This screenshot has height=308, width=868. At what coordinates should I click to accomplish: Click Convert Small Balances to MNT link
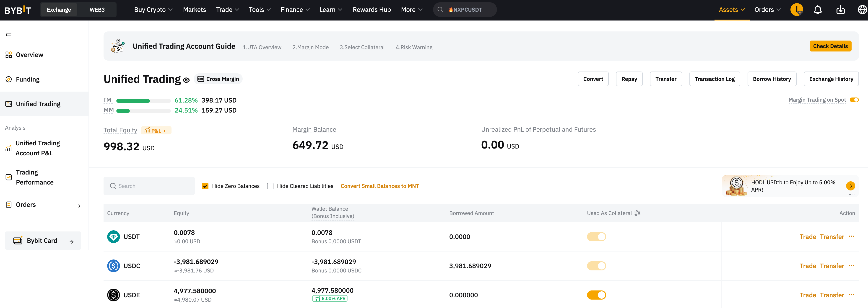coord(380,186)
